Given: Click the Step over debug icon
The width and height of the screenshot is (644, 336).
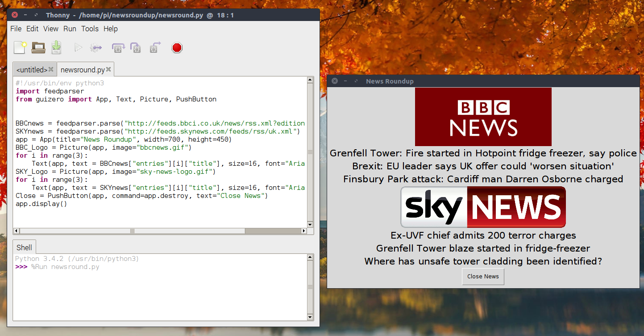Looking at the screenshot, I should [118, 47].
